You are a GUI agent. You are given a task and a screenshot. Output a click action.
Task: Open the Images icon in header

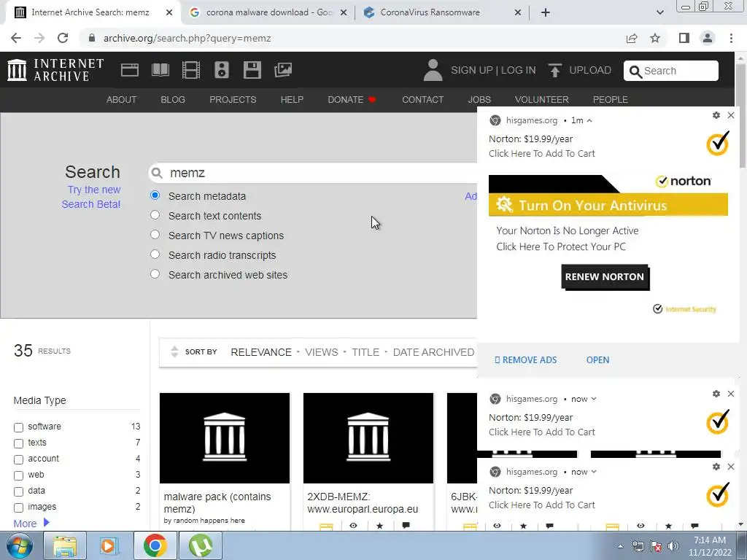click(x=283, y=70)
